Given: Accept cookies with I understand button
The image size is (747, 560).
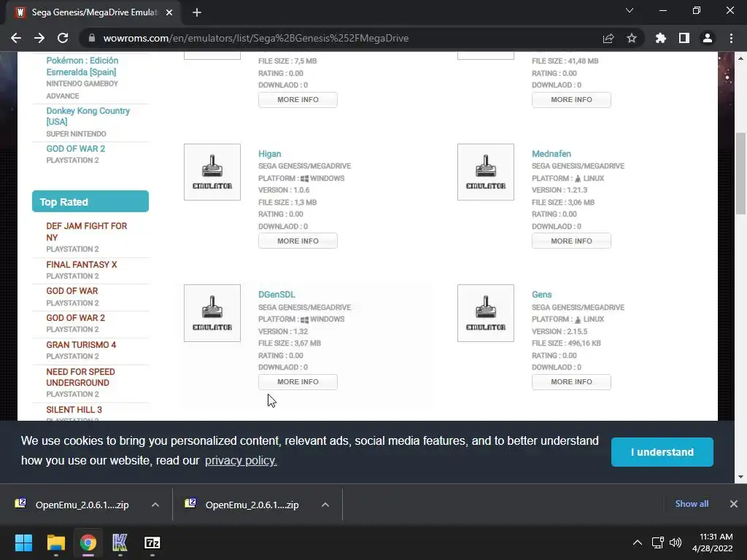Looking at the screenshot, I should (x=662, y=452).
